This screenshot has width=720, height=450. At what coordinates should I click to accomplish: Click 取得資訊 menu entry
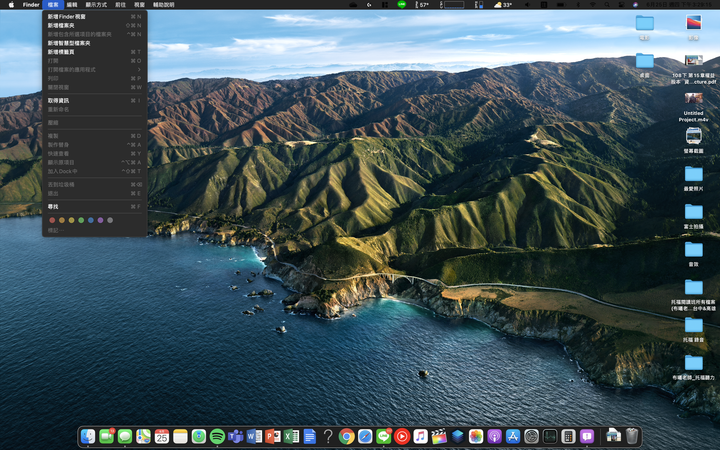(59, 100)
